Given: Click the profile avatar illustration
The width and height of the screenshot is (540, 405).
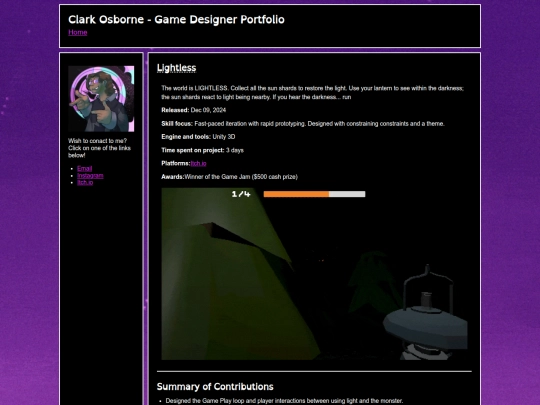Looking at the screenshot, I should click(101, 99).
